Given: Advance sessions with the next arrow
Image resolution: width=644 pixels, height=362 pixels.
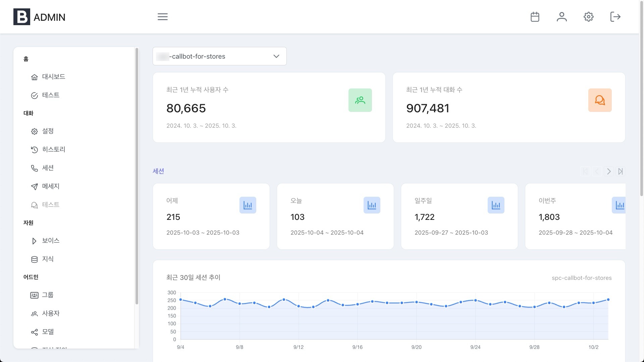Looking at the screenshot, I should 608,171.
